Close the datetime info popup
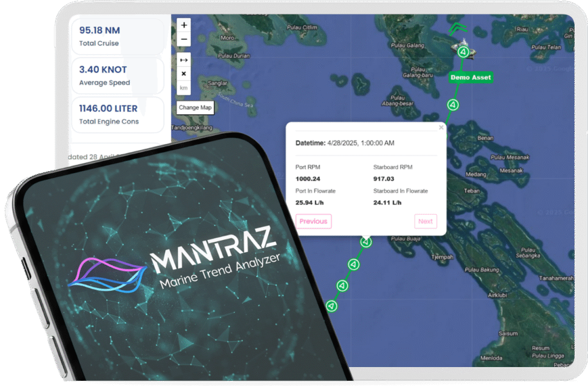Image resolution: width=588 pixels, height=386 pixels. pyautogui.click(x=441, y=128)
